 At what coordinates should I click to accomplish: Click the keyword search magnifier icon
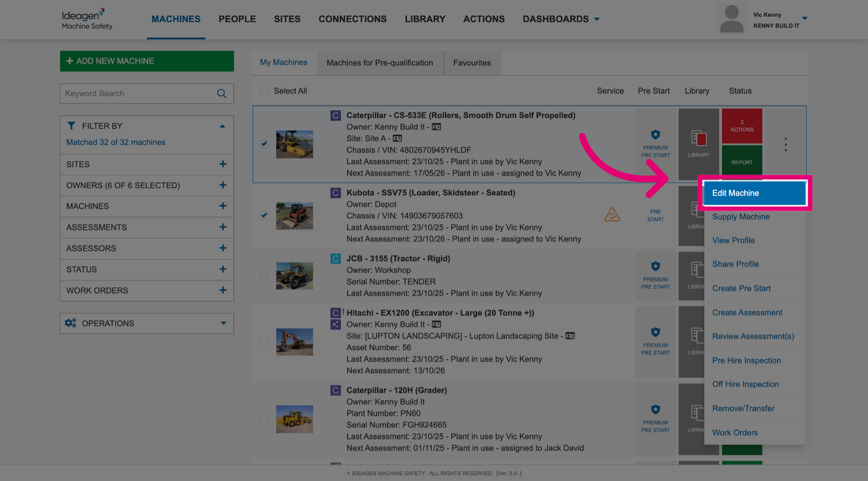[x=222, y=94]
